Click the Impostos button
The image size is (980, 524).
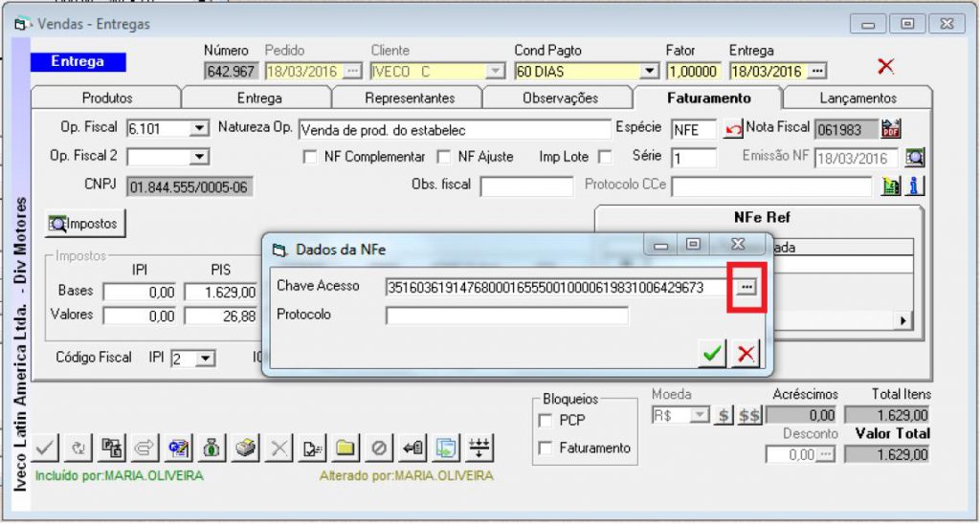(85, 224)
